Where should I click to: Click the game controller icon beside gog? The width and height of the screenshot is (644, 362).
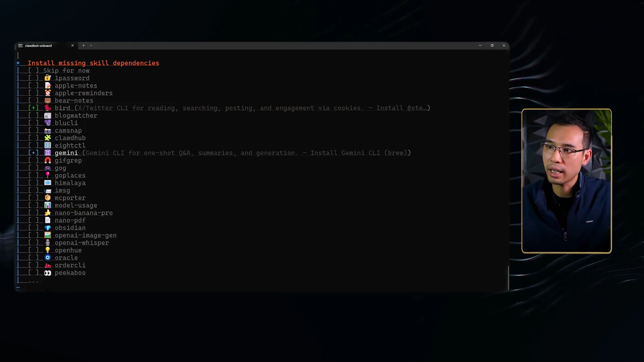coord(48,168)
